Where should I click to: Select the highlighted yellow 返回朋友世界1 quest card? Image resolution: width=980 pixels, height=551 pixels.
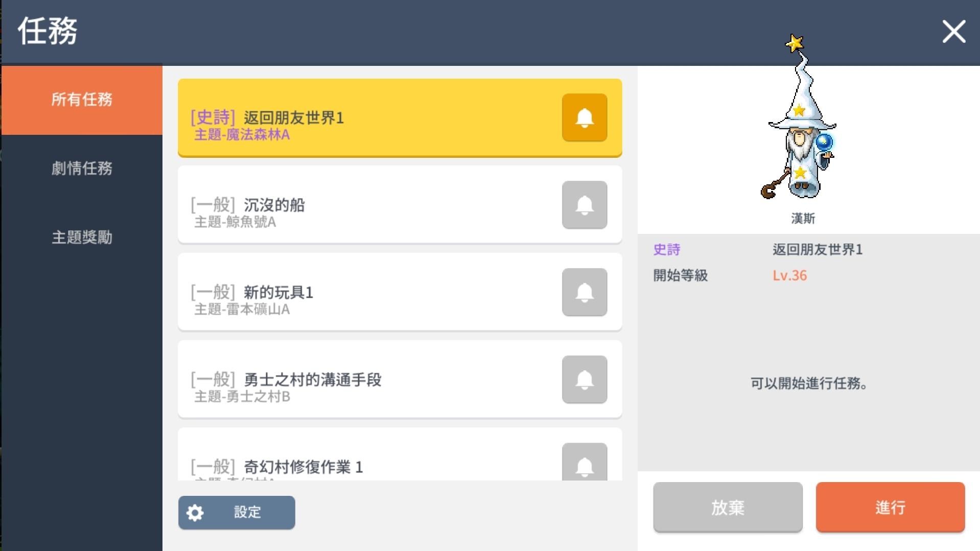[358, 117]
